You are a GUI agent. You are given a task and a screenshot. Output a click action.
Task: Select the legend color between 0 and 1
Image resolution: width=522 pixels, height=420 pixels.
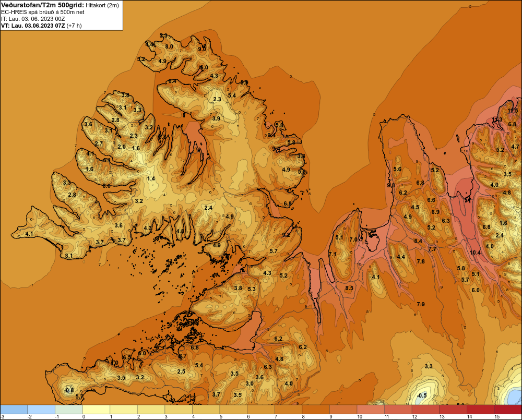tap(96, 410)
